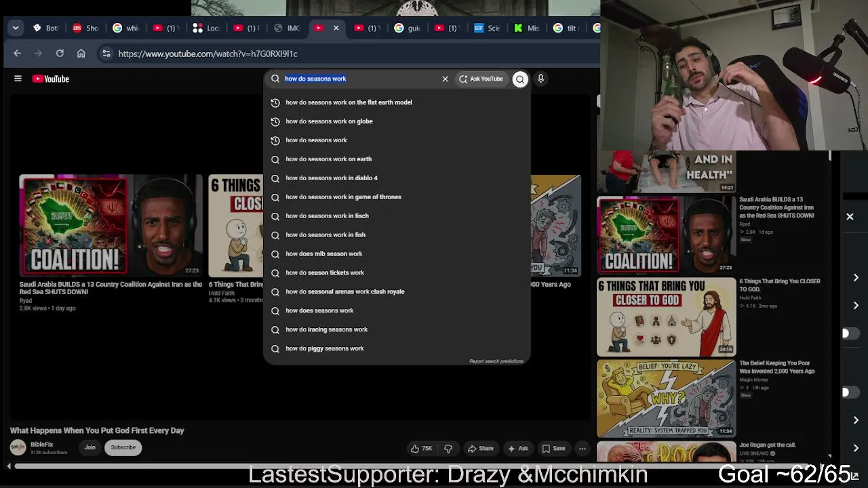Open sidebar title 'The Belief Keeping You Poor'
Screen dimensions: 868x488
777,367
